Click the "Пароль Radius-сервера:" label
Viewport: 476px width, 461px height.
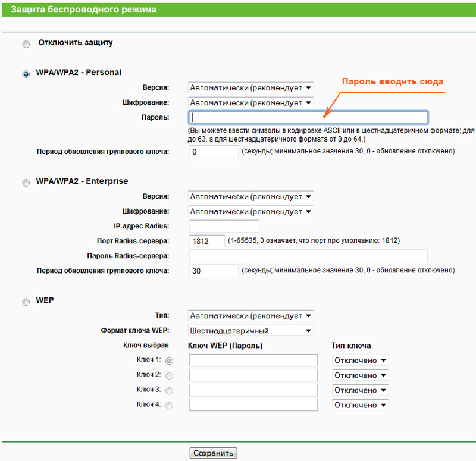coord(128,256)
